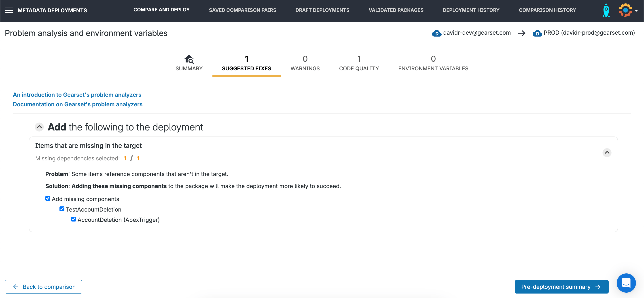Open introduction to problem analyzers link

pos(77,95)
